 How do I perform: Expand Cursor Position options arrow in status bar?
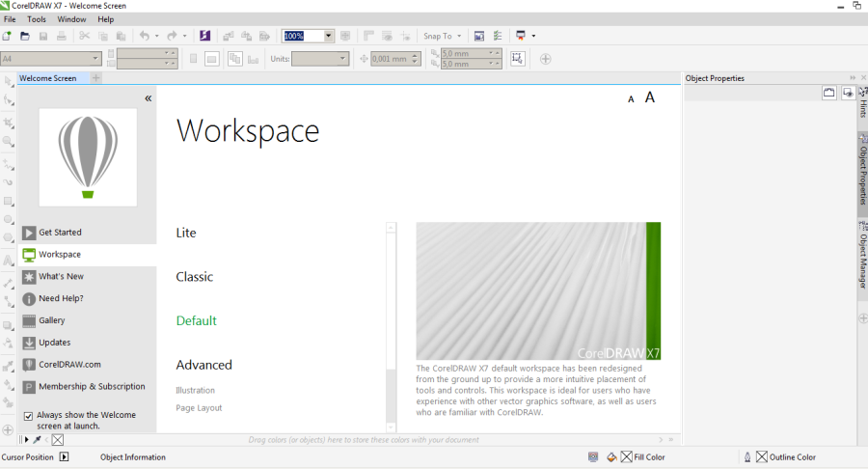[x=65, y=456]
